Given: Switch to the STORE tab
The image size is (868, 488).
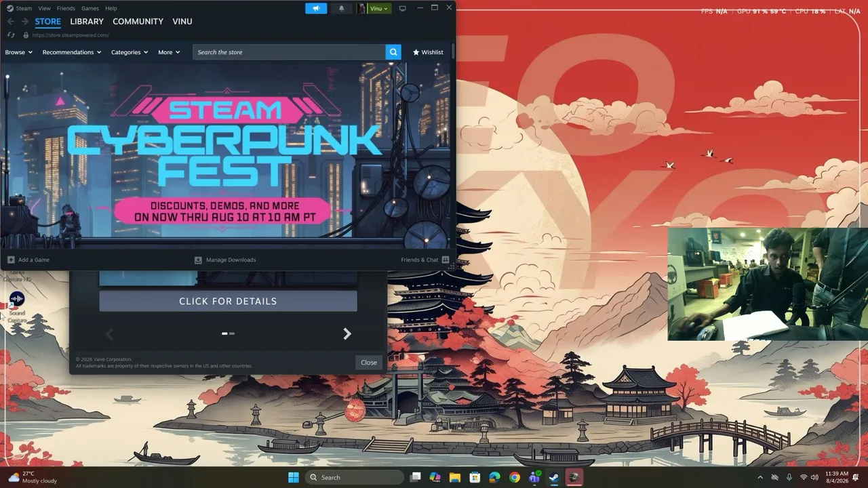Looking at the screenshot, I should tap(48, 22).
